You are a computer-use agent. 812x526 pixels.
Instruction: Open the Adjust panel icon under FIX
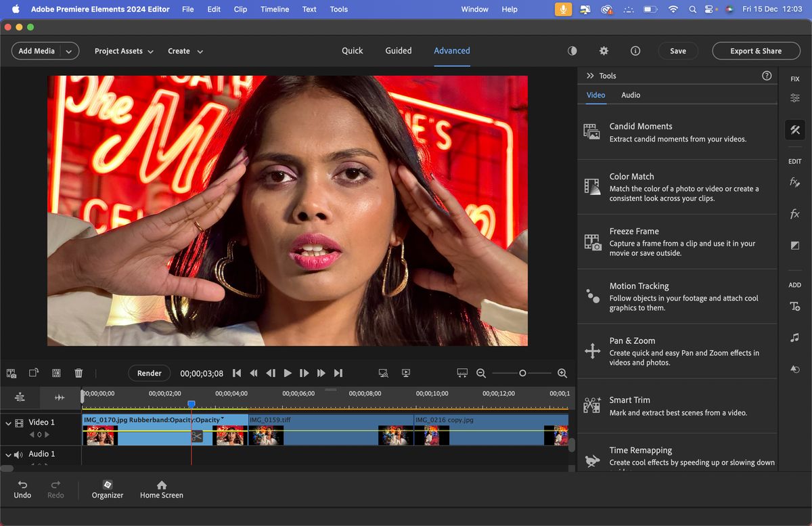(x=794, y=97)
